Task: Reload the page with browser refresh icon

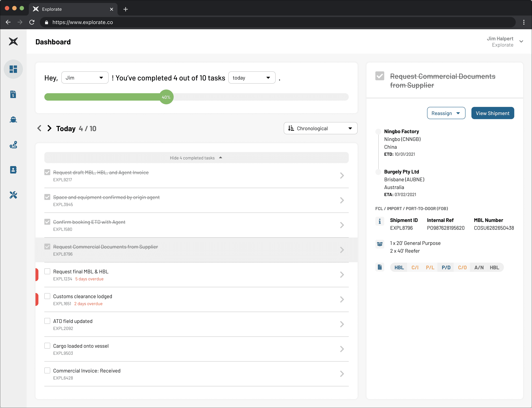Action: [32, 22]
